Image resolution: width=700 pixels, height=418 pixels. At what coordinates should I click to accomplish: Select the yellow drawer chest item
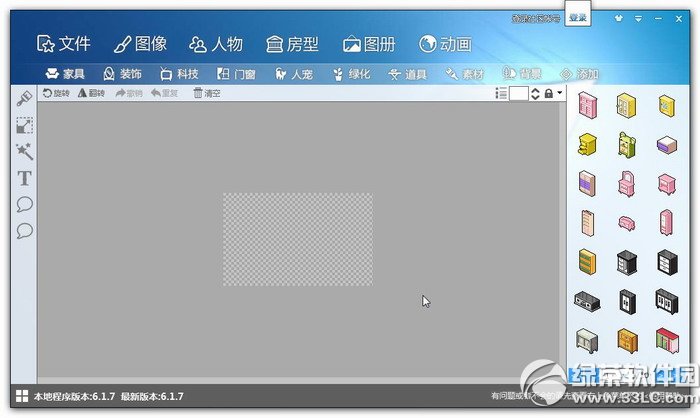pyautogui.click(x=587, y=144)
